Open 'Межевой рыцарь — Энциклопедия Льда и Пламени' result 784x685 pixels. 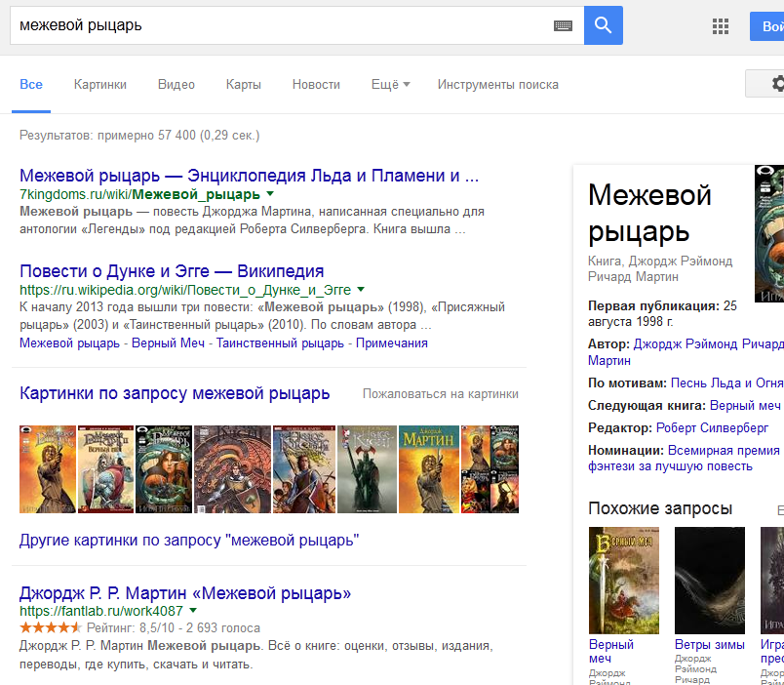click(x=249, y=176)
